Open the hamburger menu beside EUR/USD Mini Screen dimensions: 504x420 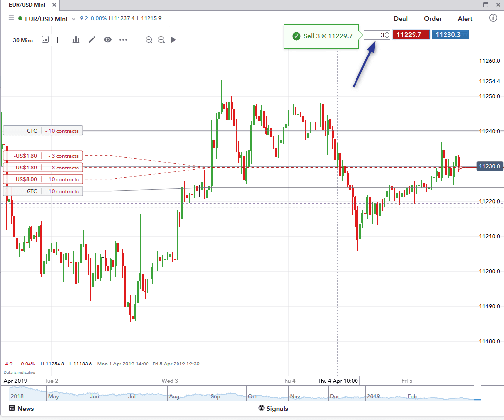(x=11, y=18)
